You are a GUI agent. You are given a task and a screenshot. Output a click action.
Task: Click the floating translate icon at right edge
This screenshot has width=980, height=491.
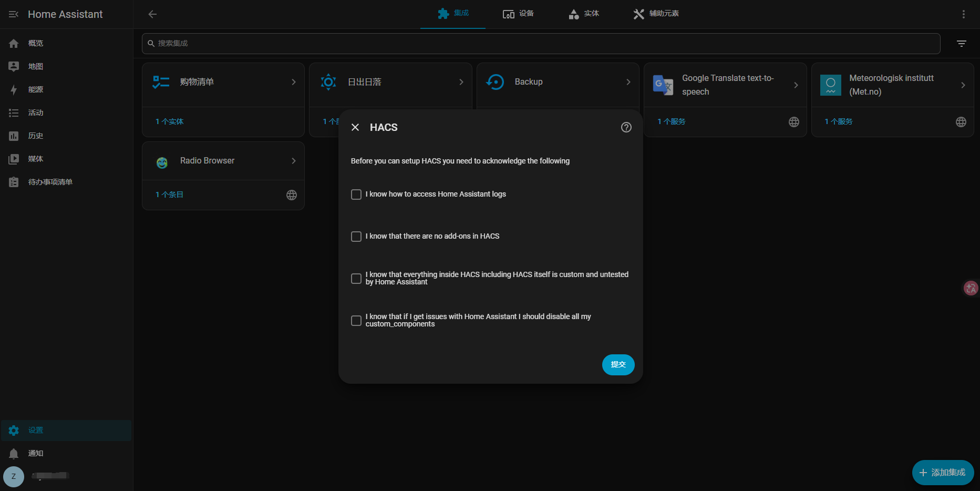point(971,288)
